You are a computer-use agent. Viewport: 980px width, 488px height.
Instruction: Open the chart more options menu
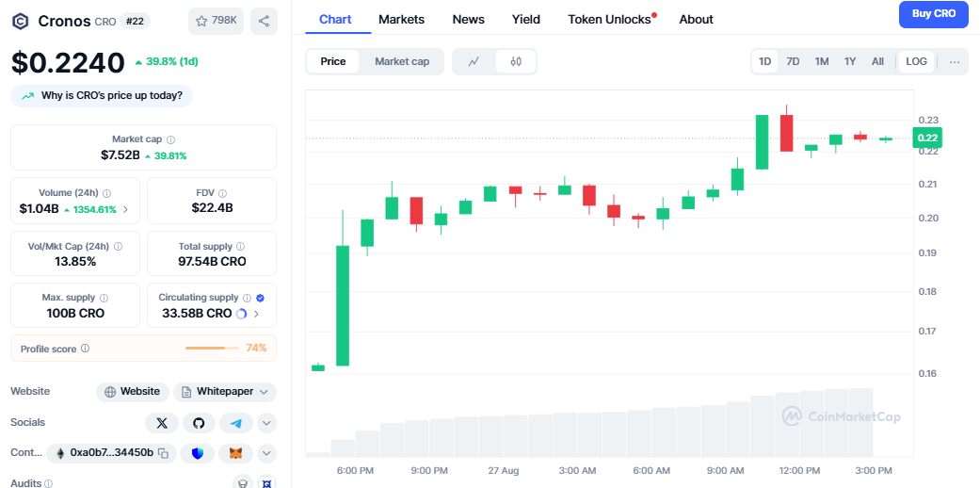coord(955,61)
